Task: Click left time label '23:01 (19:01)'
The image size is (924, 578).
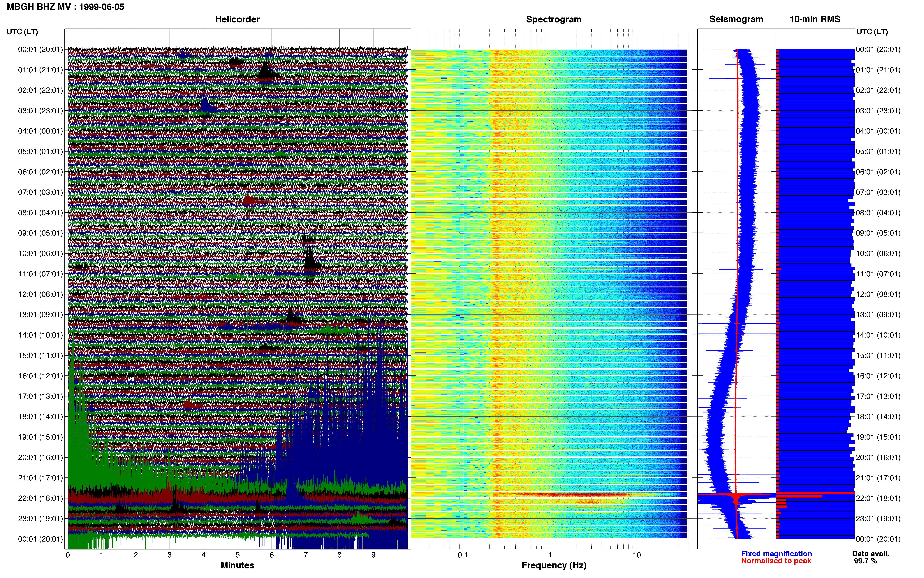Action: coord(41,518)
